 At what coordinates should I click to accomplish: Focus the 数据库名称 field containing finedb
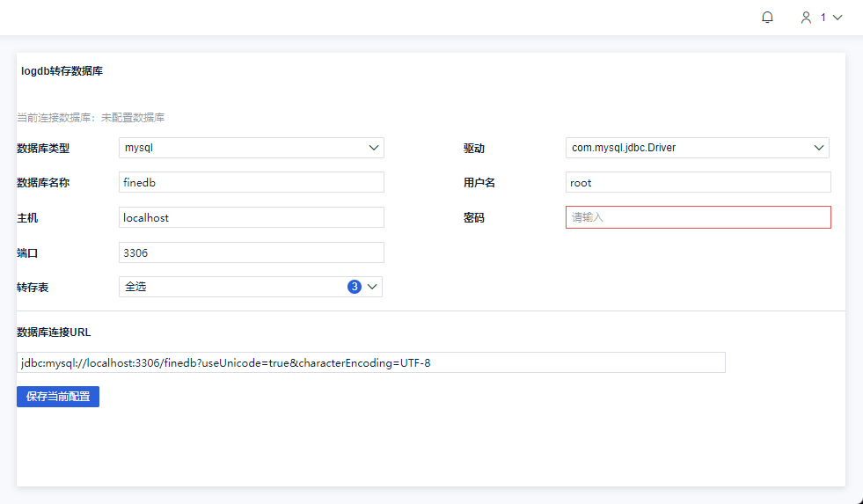point(251,182)
